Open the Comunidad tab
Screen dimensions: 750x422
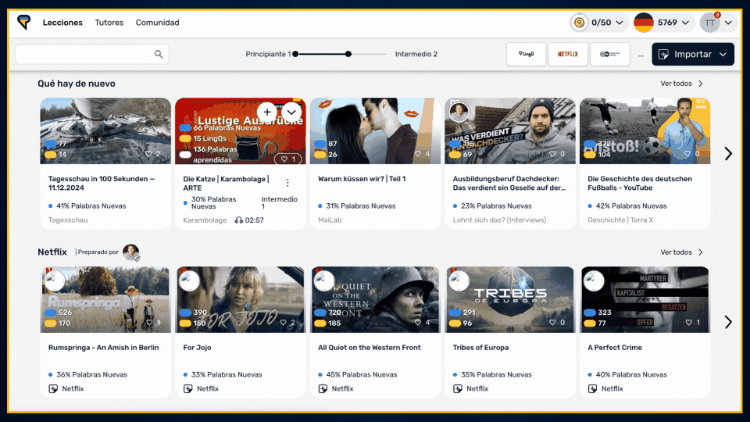157,22
